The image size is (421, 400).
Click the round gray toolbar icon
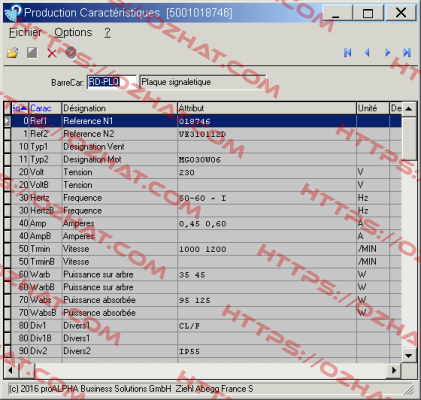71,52
